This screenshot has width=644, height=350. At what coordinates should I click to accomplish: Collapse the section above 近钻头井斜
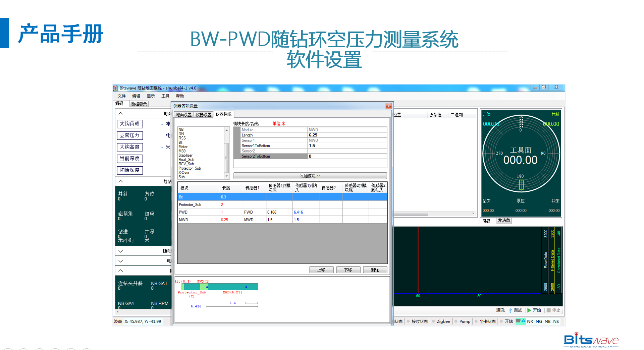[121, 271]
